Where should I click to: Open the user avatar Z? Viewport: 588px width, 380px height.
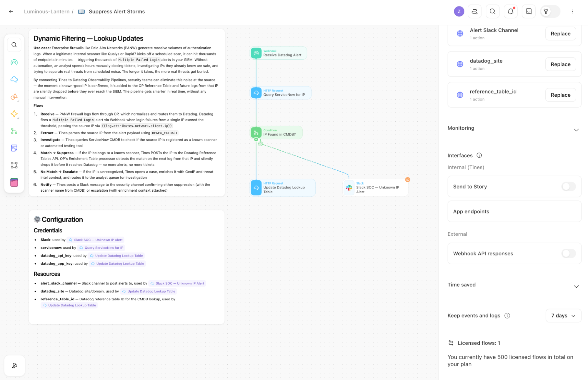pyautogui.click(x=459, y=11)
